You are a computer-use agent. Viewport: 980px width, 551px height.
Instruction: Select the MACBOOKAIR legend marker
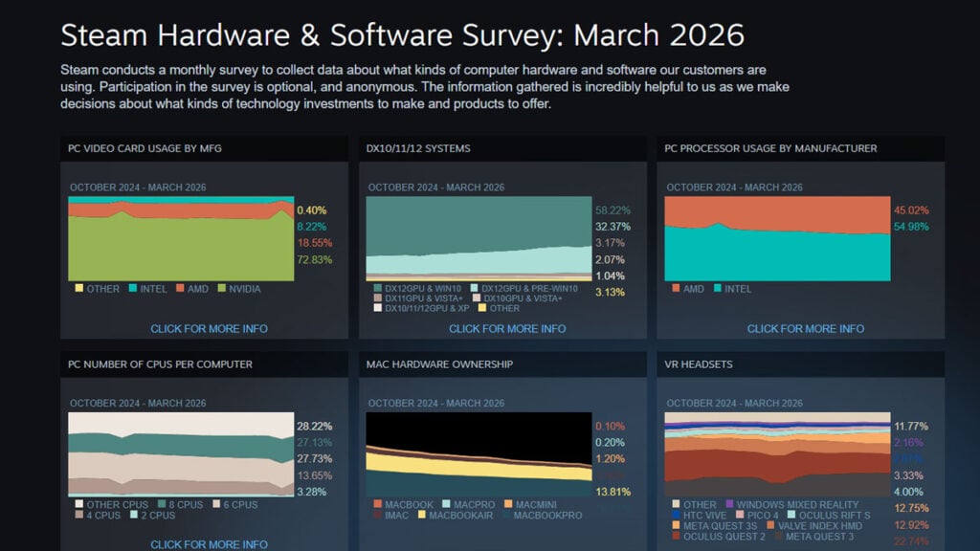421,515
